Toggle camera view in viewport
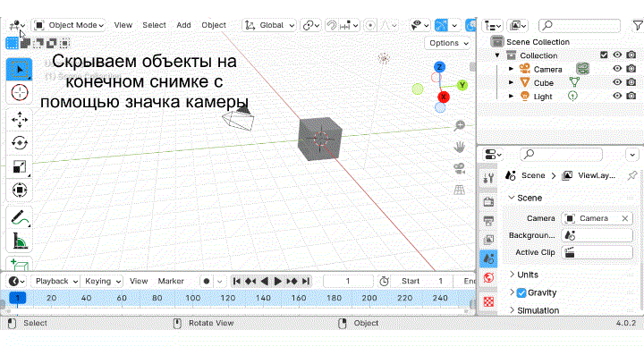644x347 pixels. coord(459,168)
